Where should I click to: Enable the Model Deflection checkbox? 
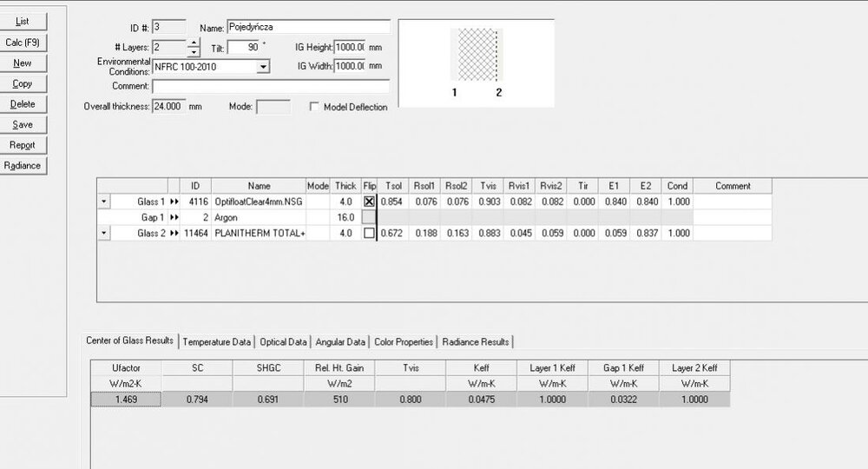[x=314, y=107]
